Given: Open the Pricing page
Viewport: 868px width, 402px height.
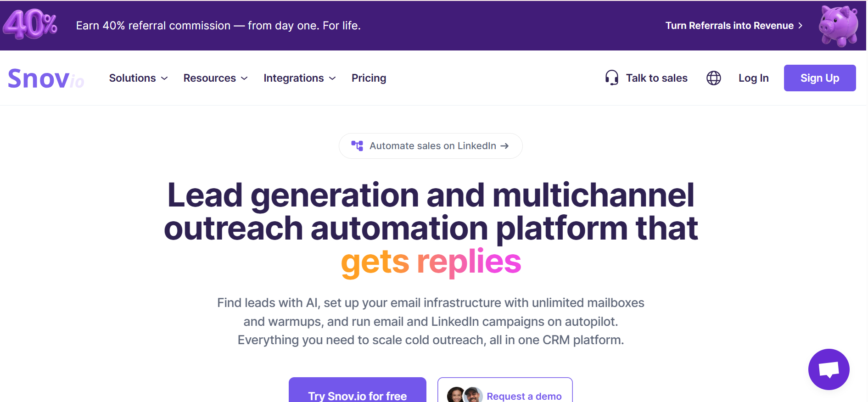Looking at the screenshot, I should tap(369, 78).
